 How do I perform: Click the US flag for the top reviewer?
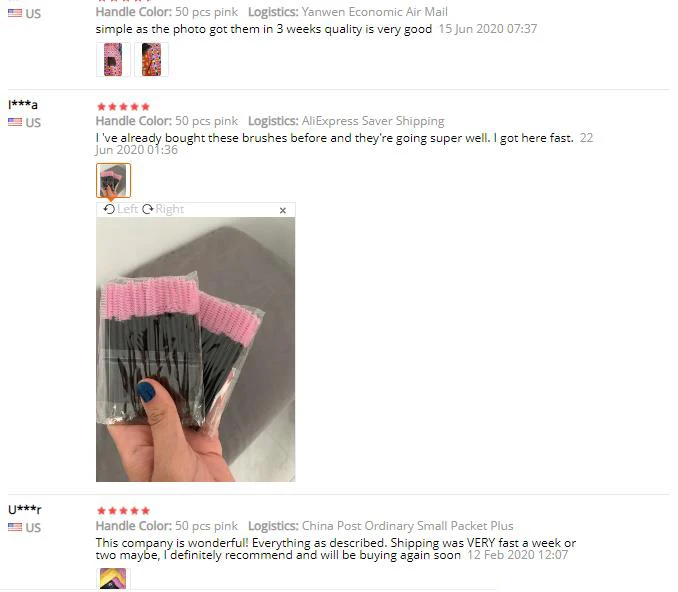point(15,13)
